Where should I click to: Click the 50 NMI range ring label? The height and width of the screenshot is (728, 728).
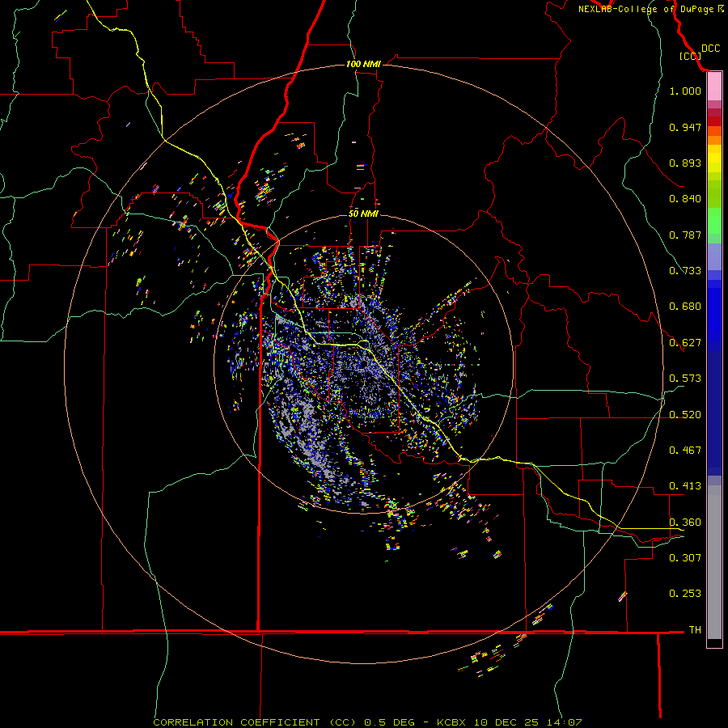363,214
